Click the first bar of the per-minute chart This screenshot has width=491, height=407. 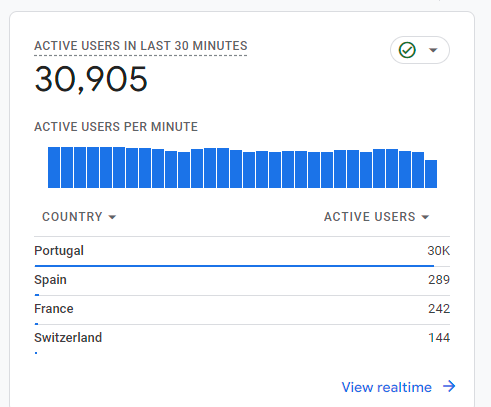pyautogui.click(x=54, y=167)
